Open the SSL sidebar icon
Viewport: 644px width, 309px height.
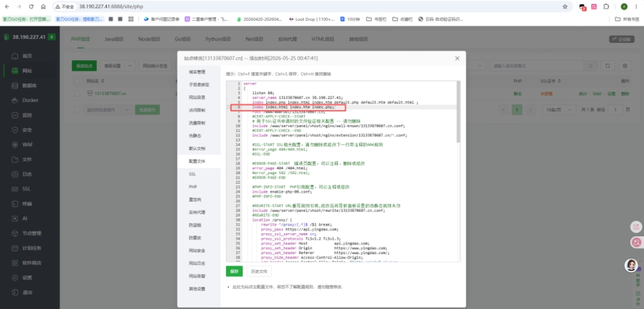[15, 189]
